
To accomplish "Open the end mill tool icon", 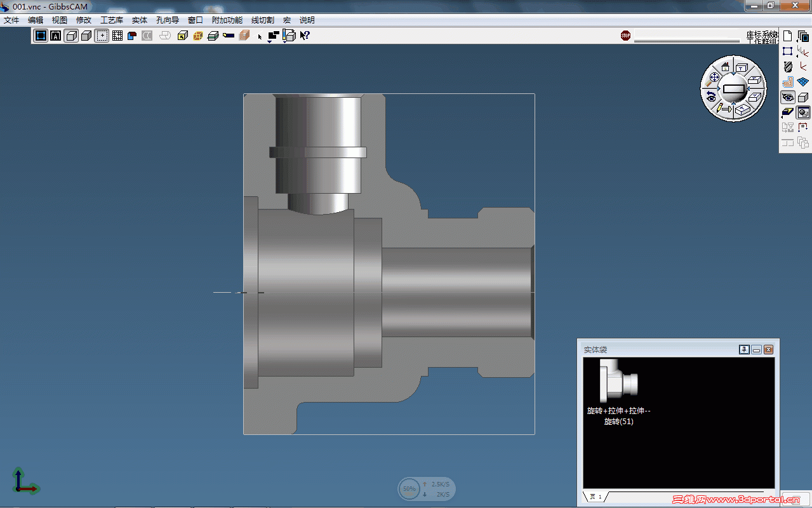I will coord(788,67).
